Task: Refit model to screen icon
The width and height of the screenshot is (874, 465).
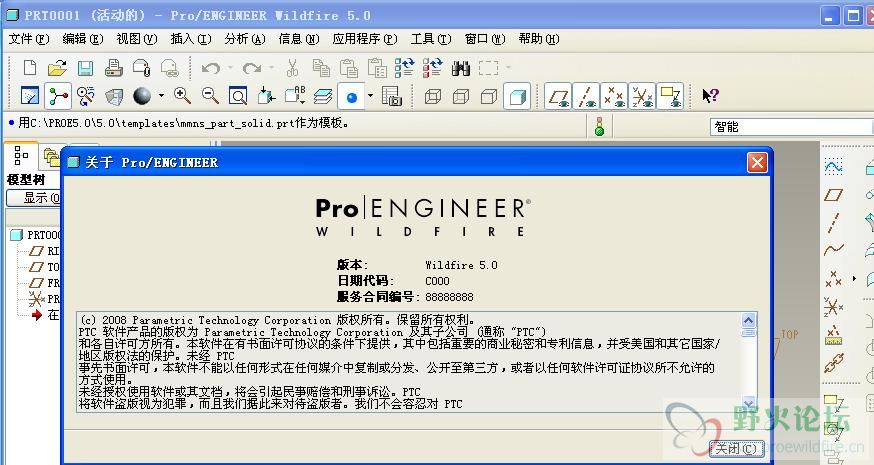Action: [x=238, y=96]
